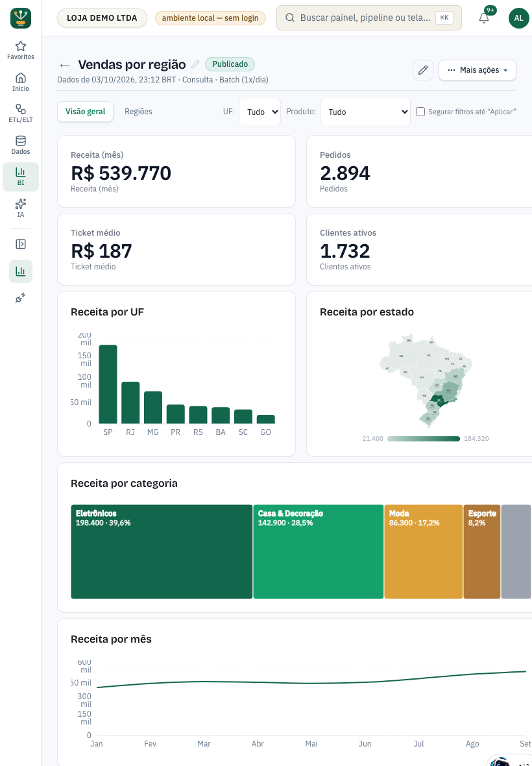
Task: Switch to the Visão geral tab
Action: (x=86, y=112)
